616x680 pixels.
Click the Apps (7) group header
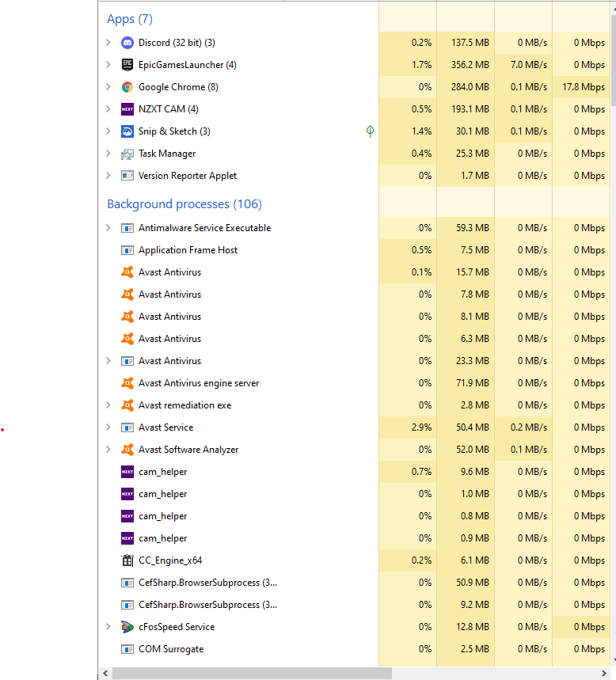[130, 19]
